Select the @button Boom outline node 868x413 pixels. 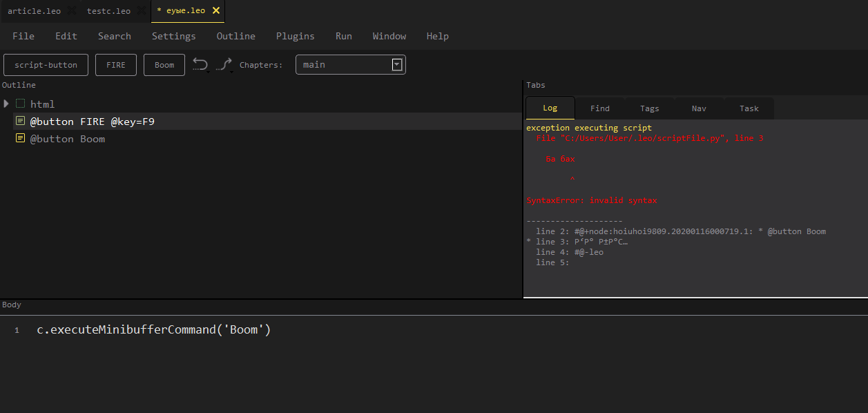tap(68, 139)
